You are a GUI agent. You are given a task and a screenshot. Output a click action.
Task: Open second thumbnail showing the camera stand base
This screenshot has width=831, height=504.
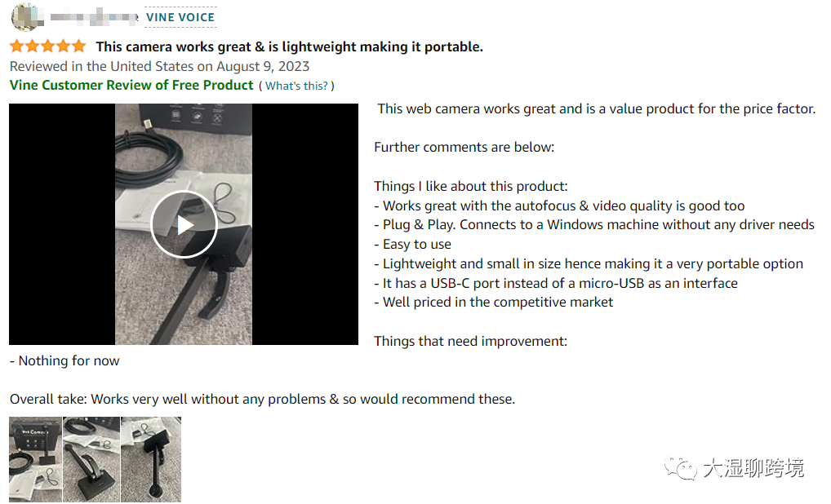click(x=91, y=459)
